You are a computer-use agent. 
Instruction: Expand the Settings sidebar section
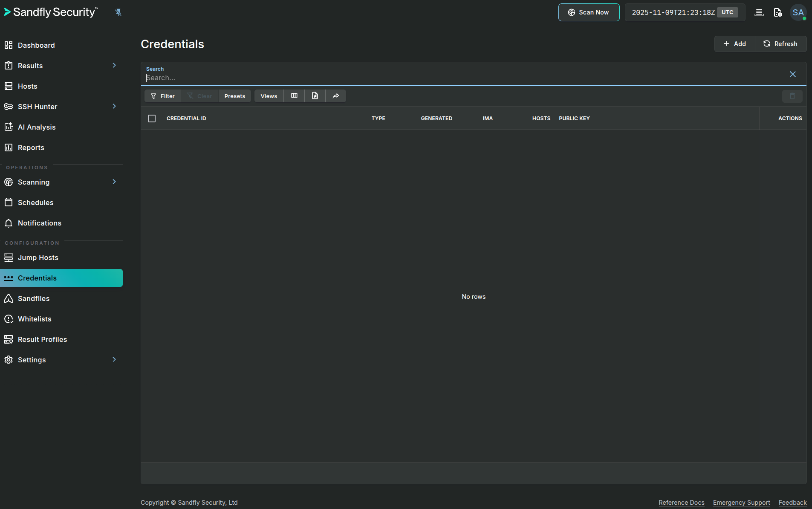[x=114, y=359]
